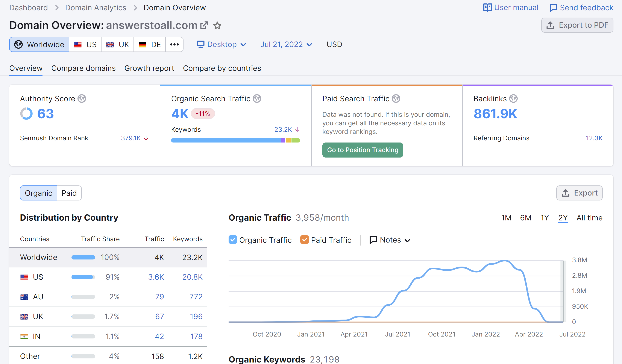622x364 pixels.
Task: Click the India flag in country table
Action: 24,336
